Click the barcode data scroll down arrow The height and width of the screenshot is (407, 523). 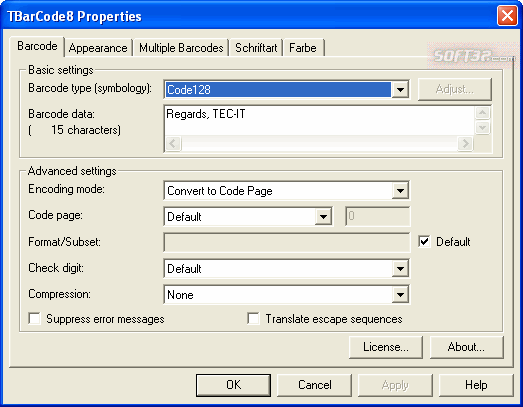click(x=482, y=127)
